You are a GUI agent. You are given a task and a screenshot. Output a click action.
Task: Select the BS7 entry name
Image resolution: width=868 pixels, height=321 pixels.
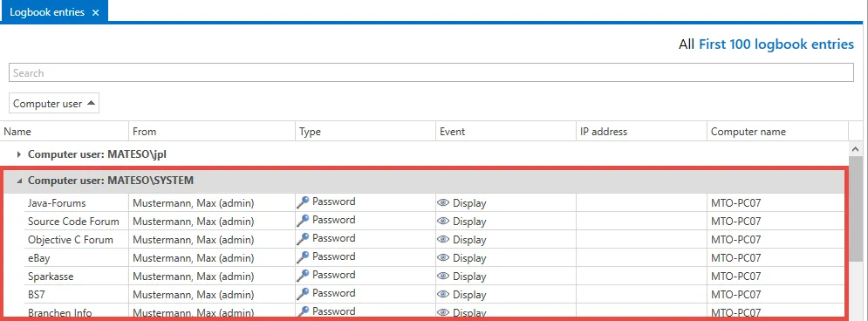pyautogui.click(x=37, y=295)
